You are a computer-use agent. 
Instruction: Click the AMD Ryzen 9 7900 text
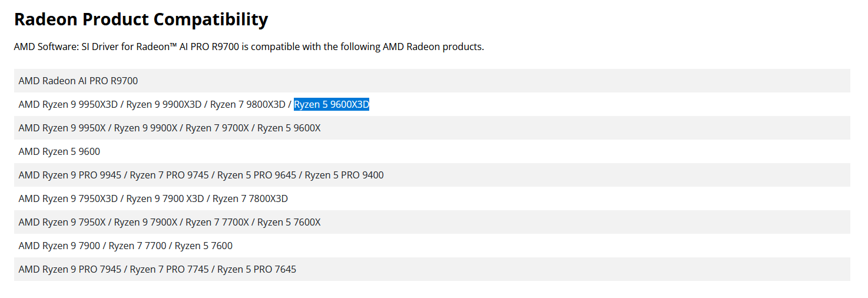(x=59, y=246)
